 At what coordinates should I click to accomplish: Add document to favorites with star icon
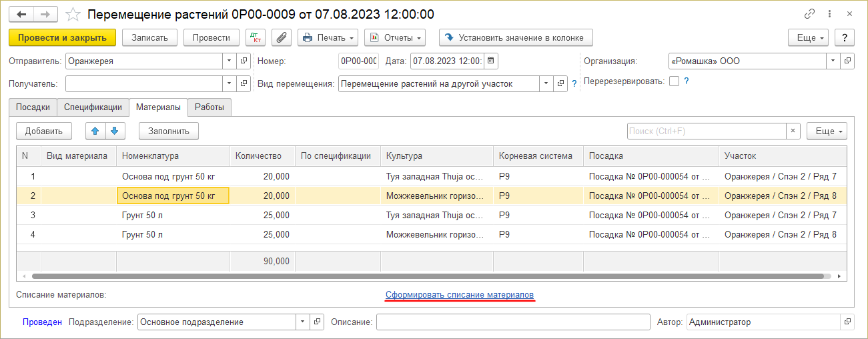(74, 14)
